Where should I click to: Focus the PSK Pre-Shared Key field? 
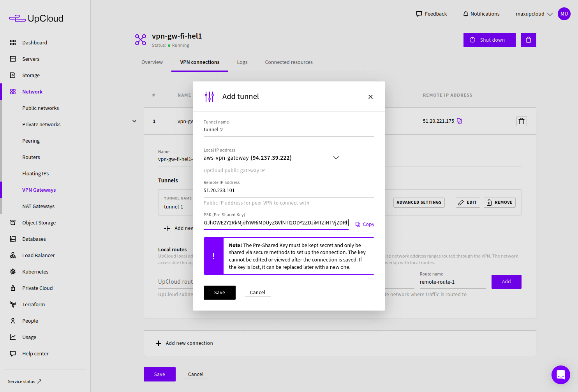276,223
